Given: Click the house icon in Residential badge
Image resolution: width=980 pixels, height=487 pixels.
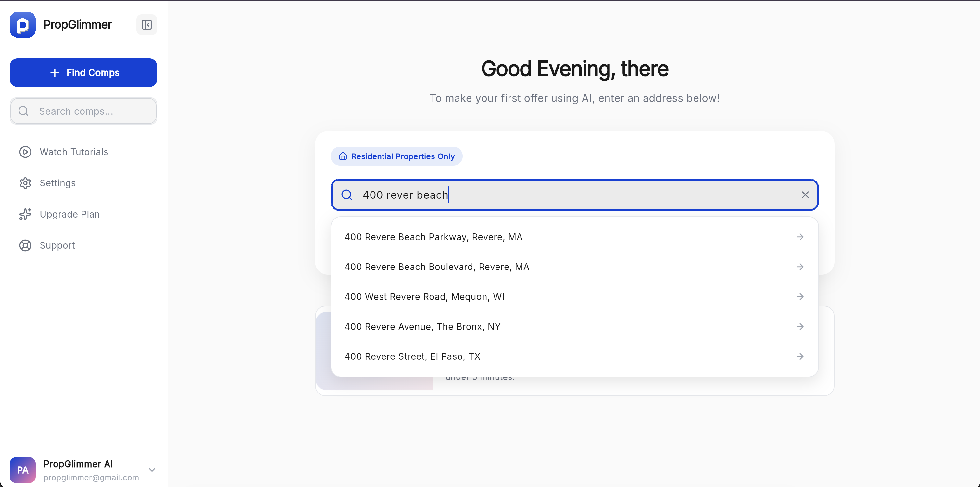Looking at the screenshot, I should pyautogui.click(x=343, y=156).
